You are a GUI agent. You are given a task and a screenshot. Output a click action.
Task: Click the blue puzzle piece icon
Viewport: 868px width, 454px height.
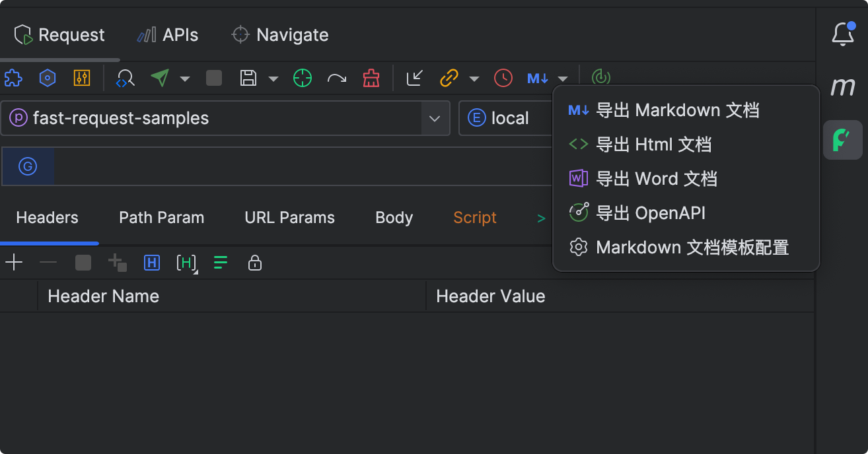point(13,78)
